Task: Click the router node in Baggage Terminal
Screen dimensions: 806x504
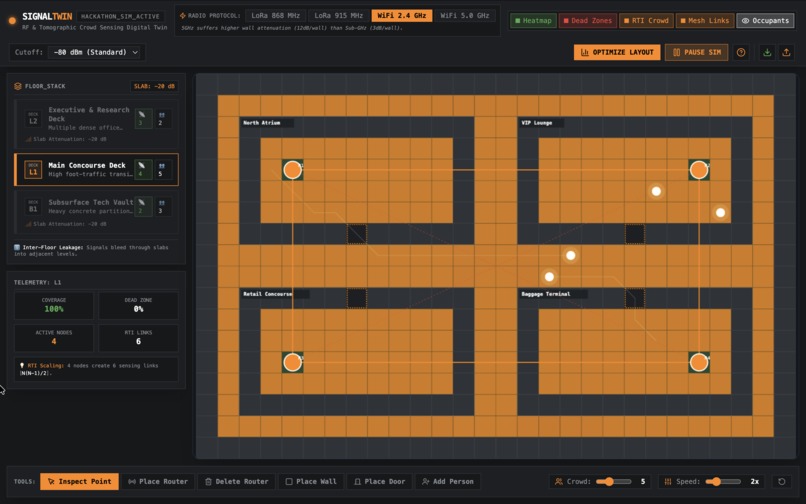Action: [x=699, y=362]
